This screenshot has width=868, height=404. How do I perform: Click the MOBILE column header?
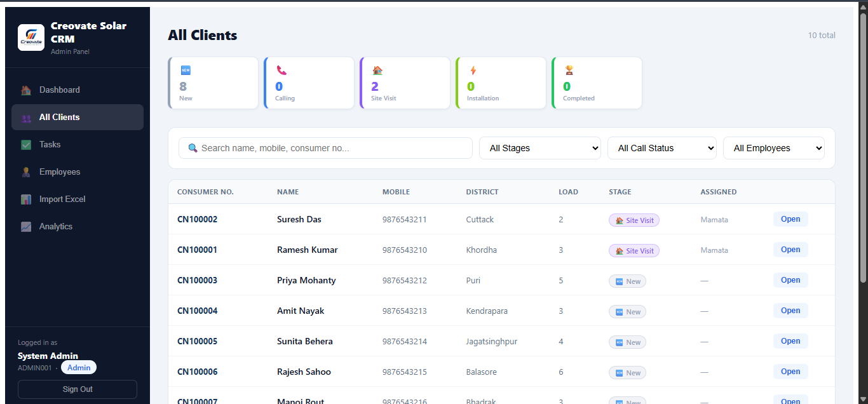coord(396,192)
